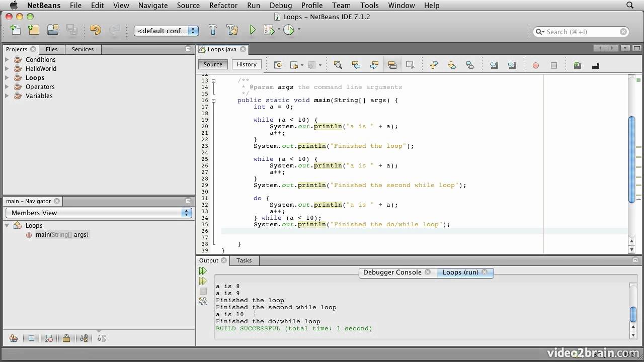This screenshot has width=644, height=362.
Task: Open the Output settings wrench icon
Action: [203, 301]
